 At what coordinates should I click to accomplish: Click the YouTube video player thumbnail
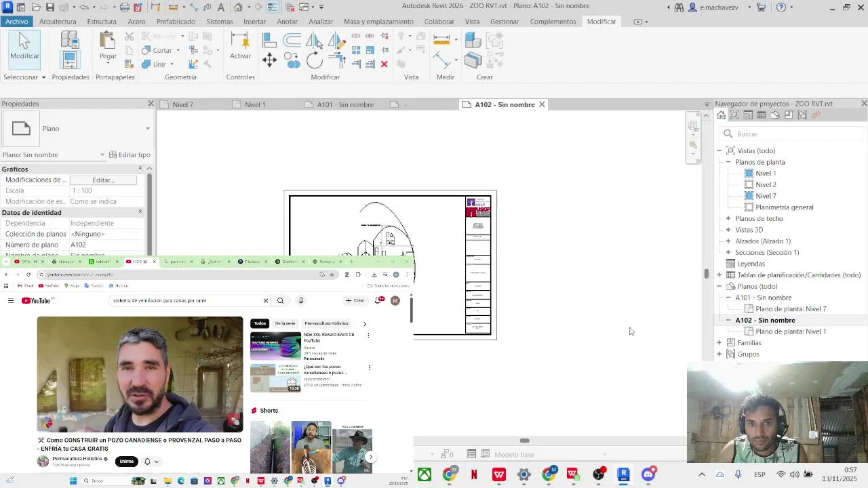(140, 374)
